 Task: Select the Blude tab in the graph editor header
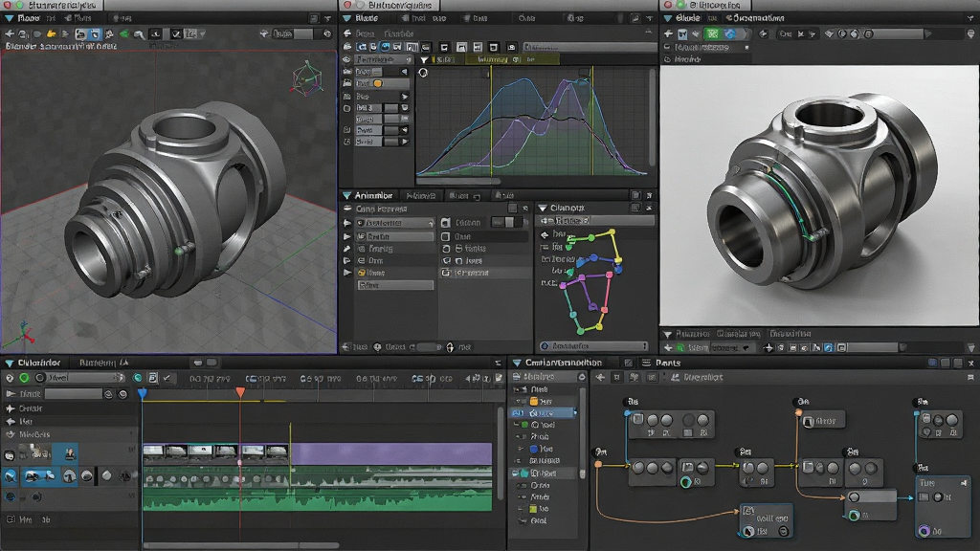click(367, 19)
